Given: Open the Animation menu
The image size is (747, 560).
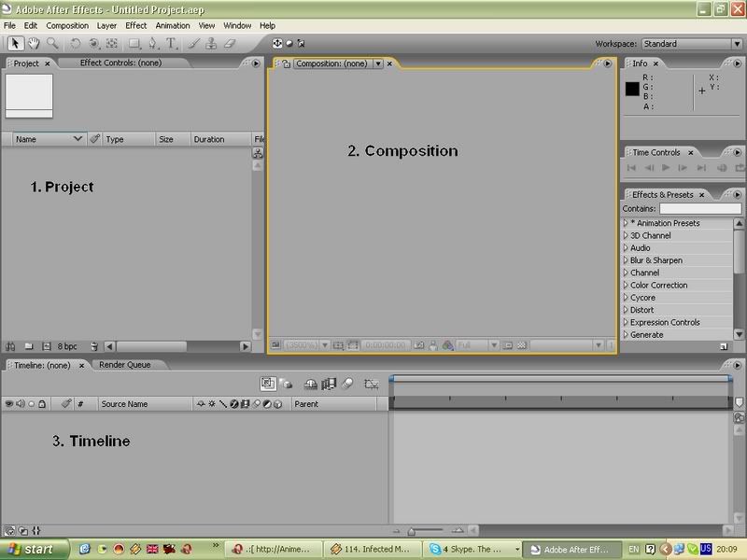Looking at the screenshot, I should coord(173,26).
